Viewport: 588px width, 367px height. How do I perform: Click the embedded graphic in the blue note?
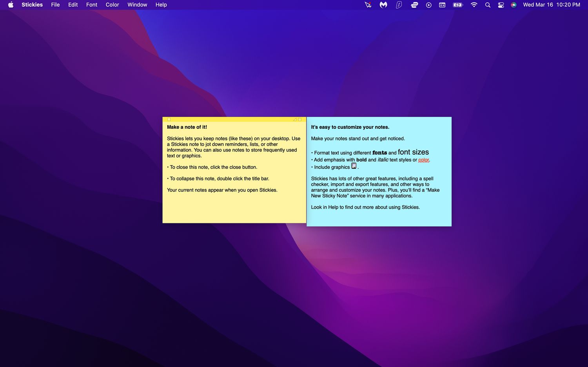pos(354,166)
